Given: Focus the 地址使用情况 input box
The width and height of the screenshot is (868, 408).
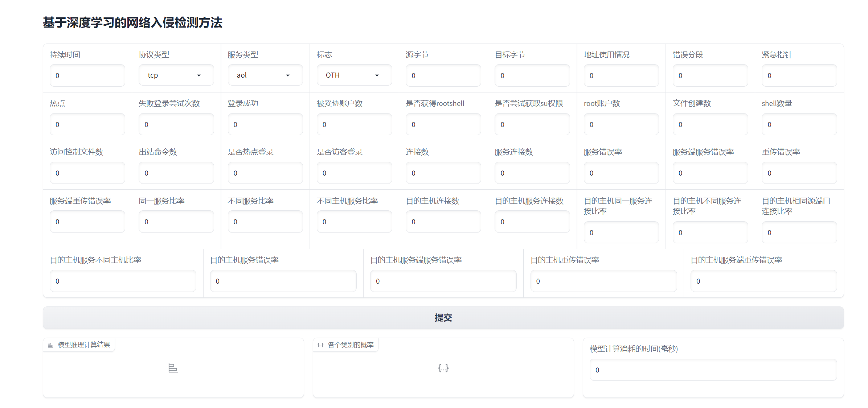Looking at the screenshot, I should point(621,75).
